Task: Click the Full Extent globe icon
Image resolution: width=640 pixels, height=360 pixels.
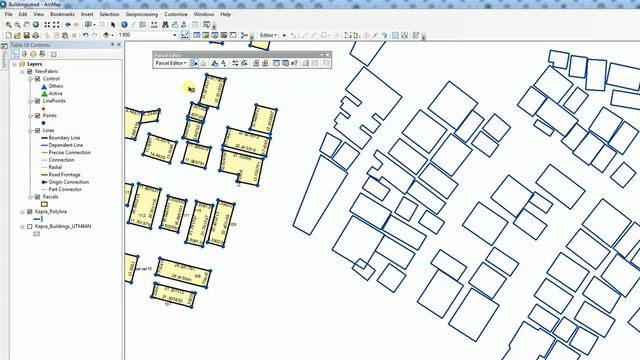Action: coord(36,25)
